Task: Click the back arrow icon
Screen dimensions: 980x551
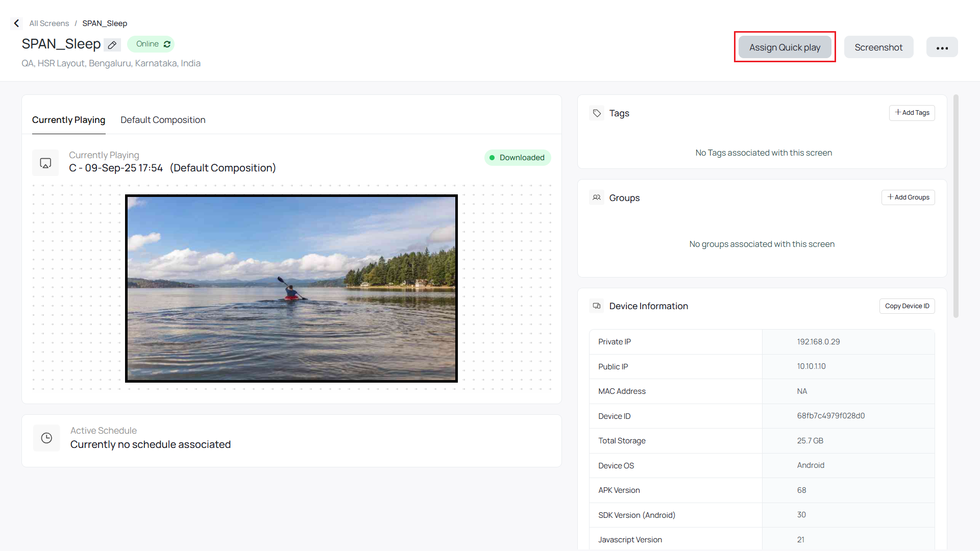Action: click(x=16, y=23)
